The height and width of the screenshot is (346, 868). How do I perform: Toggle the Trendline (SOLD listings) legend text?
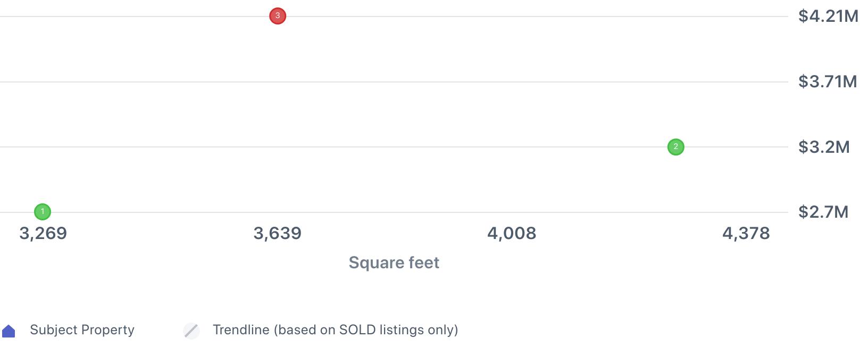335,330
